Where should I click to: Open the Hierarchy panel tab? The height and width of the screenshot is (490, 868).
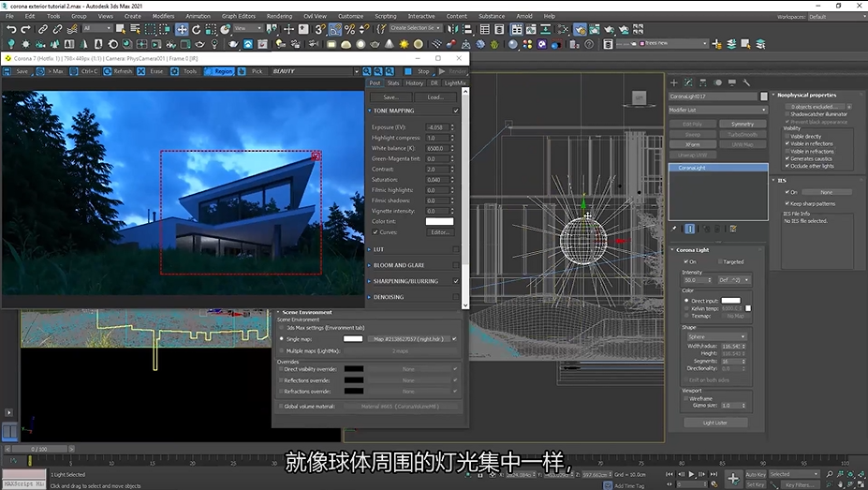click(x=703, y=82)
